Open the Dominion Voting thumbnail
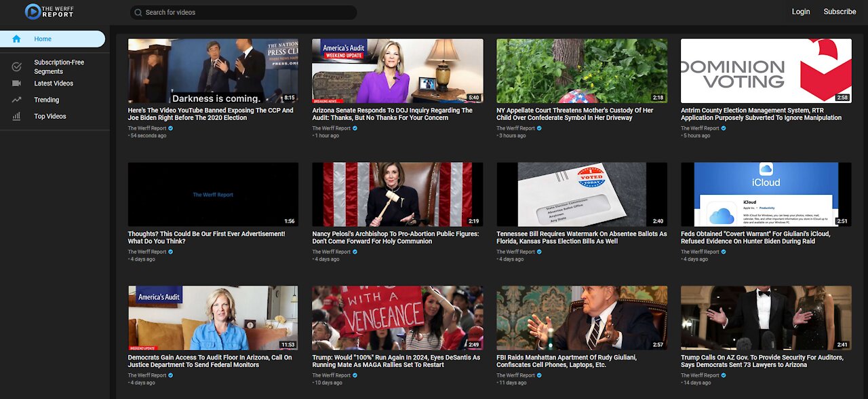Viewport: 868px width, 399px height. 766,71
